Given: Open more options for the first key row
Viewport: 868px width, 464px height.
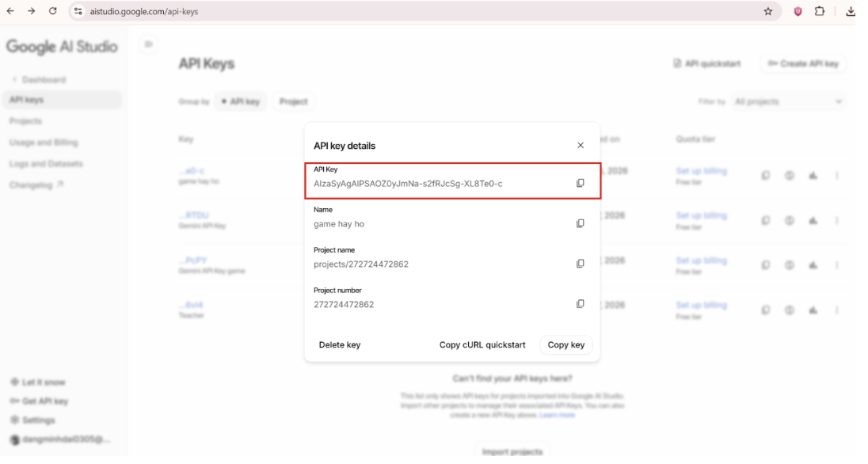Looking at the screenshot, I should click(836, 176).
